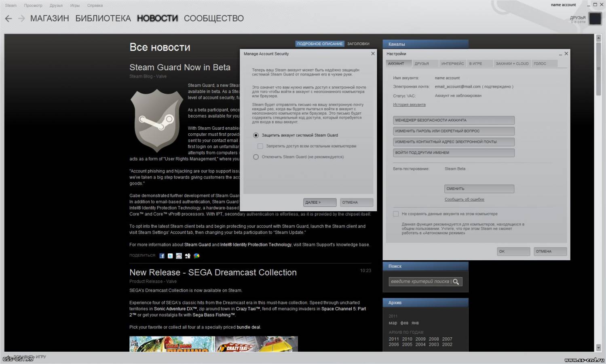Click ДРУЗЬЯ friends list label top right
The width and height of the screenshot is (606, 364).
tap(578, 17)
